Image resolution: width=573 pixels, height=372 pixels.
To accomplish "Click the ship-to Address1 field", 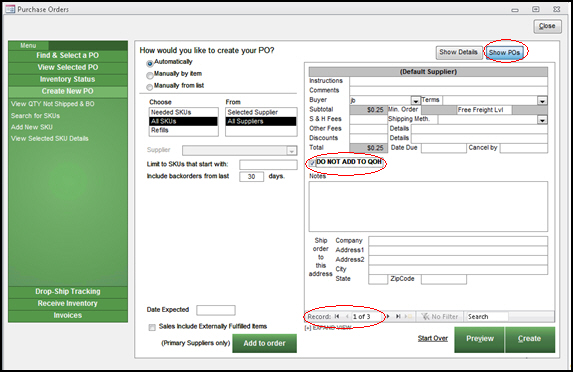I will (x=458, y=250).
